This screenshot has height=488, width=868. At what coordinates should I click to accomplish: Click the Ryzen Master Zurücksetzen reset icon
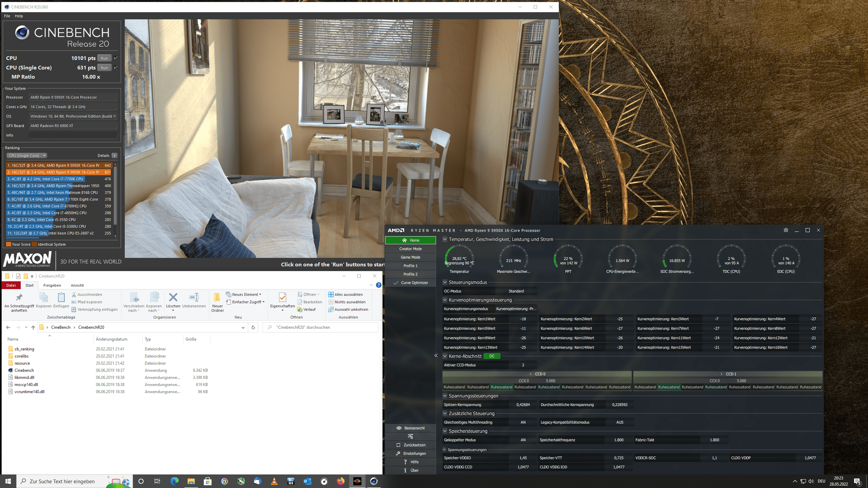[x=398, y=445]
